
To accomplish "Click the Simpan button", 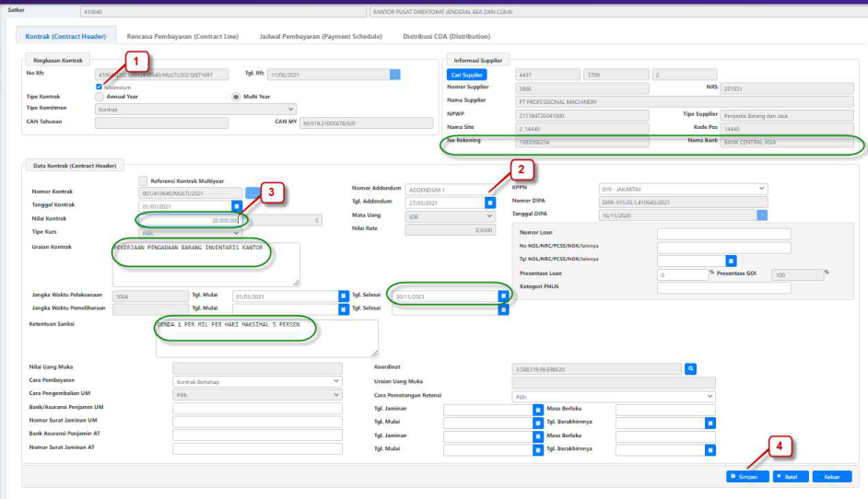I will click(745, 477).
